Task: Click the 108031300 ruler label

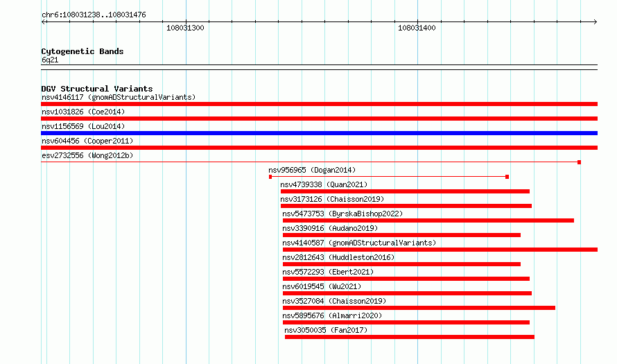Action: (x=185, y=28)
